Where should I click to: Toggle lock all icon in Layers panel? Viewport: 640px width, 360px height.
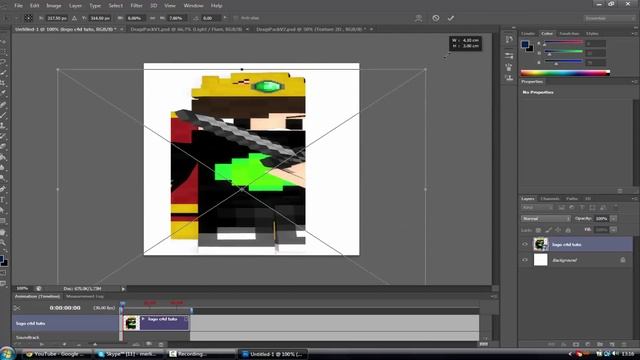coord(568,230)
